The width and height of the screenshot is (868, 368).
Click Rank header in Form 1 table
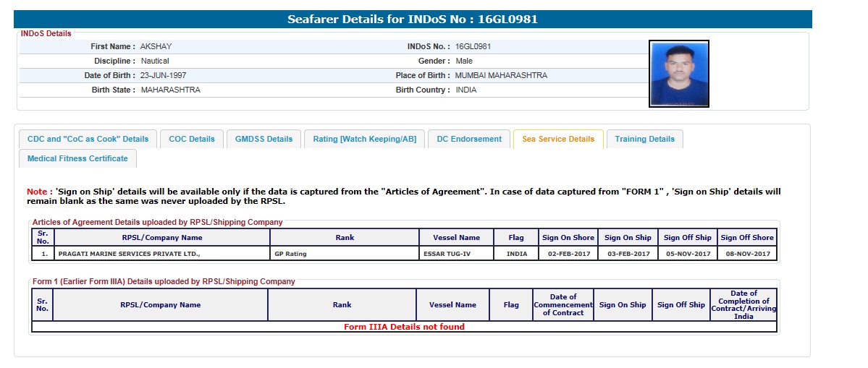click(x=342, y=305)
